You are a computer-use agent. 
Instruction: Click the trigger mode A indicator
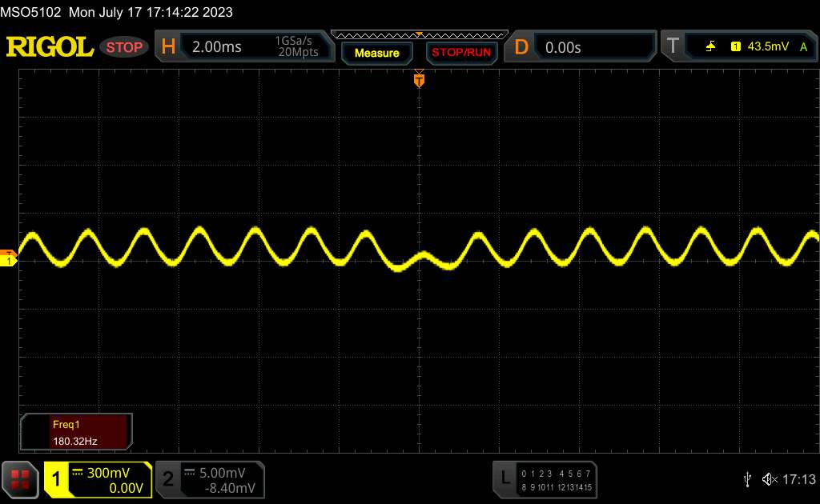[x=803, y=47]
